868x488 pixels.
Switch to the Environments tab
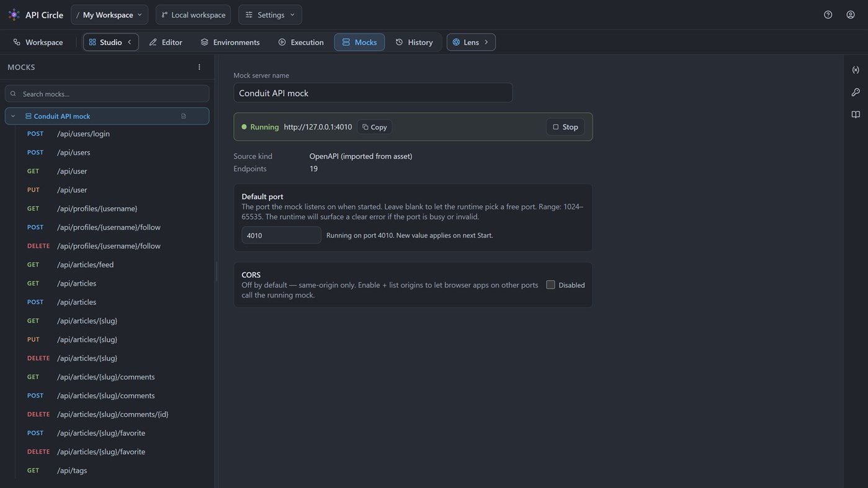[230, 42]
